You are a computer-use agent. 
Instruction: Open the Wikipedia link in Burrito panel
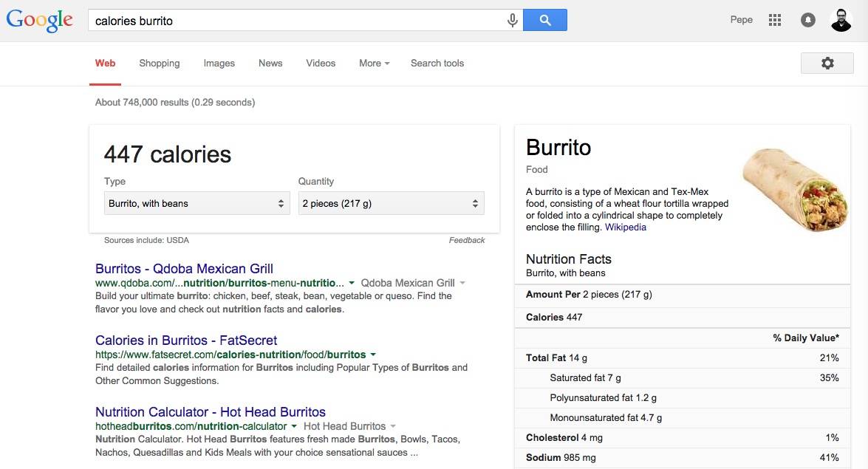(x=626, y=227)
